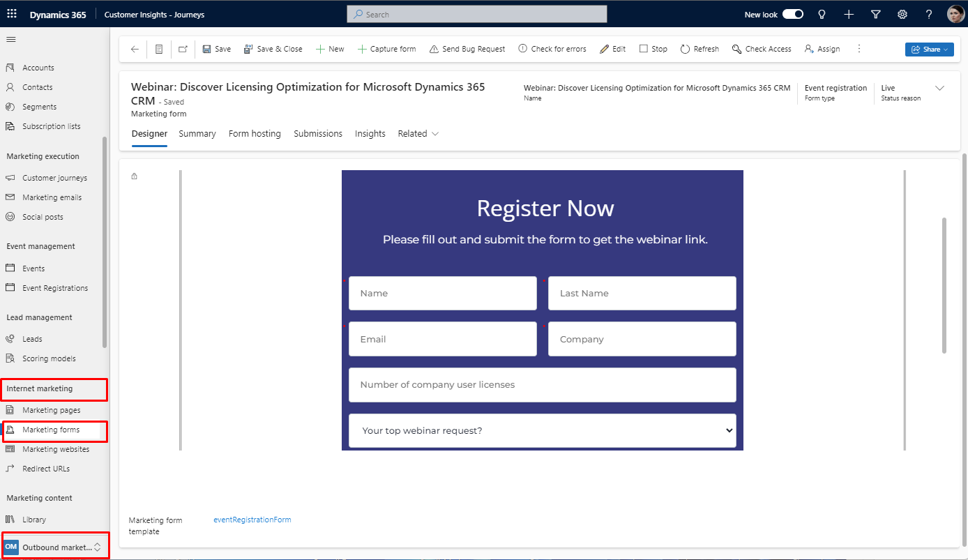968x560 pixels.
Task: Click the Assign command
Action: coord(822,49)
